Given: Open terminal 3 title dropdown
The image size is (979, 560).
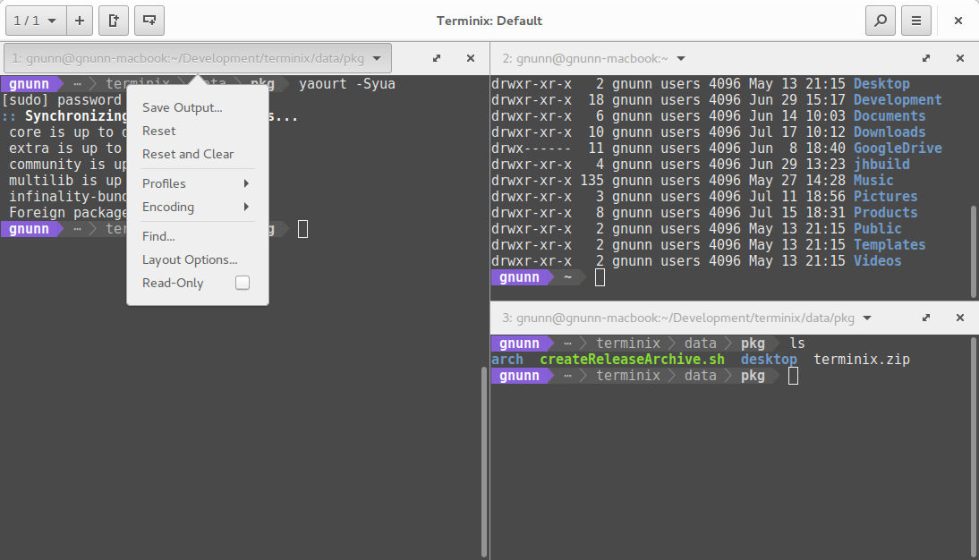Looking at the screenshot, I should click(x=865, y=317).
